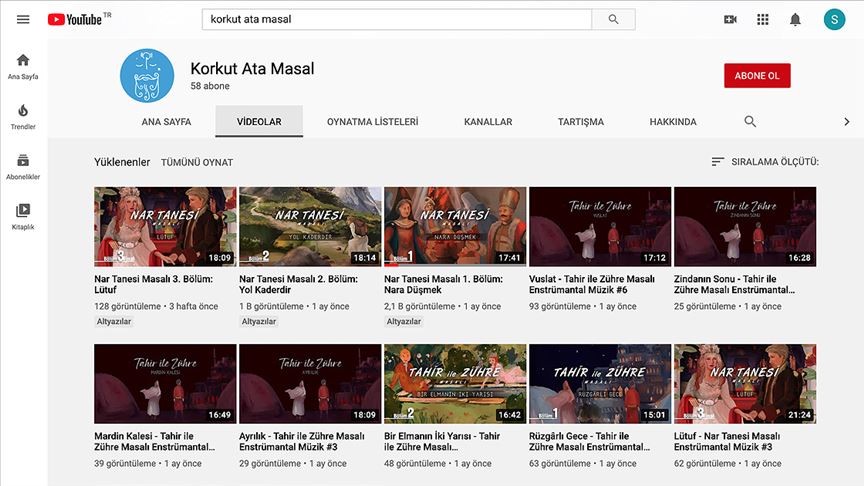The height and width of the screenshot is (486, 864).
Task: Expand the SIRALAMA ÖLÇÜTÜ sort dropdown
Action: [765, 162]
